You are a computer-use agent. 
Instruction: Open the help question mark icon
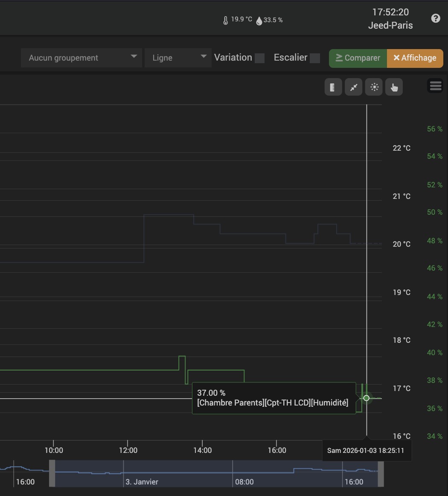[x=435, y=18]
